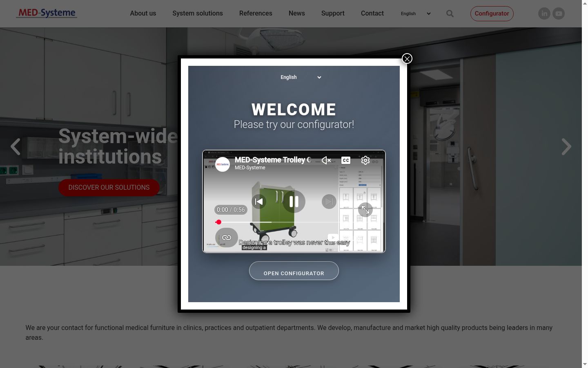Click the MED-Systeme channel avatar in video
This screenshot has width=588, height=368.
pyautogui.click(x=223, y=164)
